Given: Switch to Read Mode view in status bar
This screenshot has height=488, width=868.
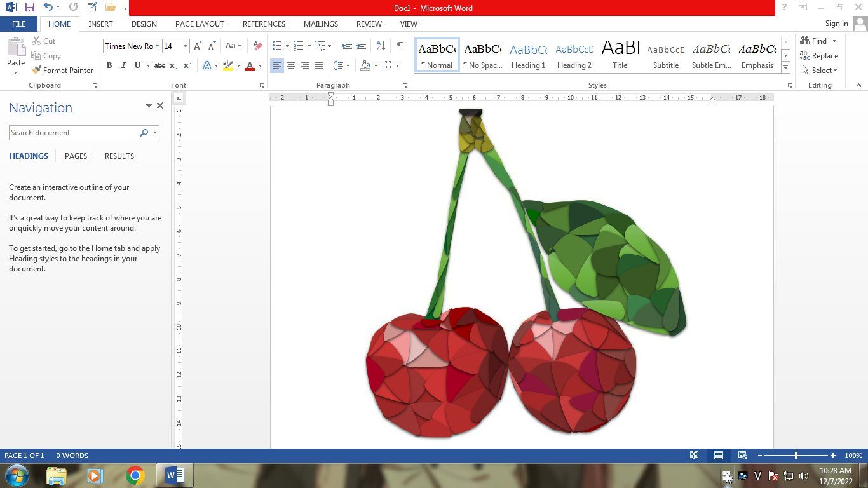Looking at the screenshot, I should point(695,456).
